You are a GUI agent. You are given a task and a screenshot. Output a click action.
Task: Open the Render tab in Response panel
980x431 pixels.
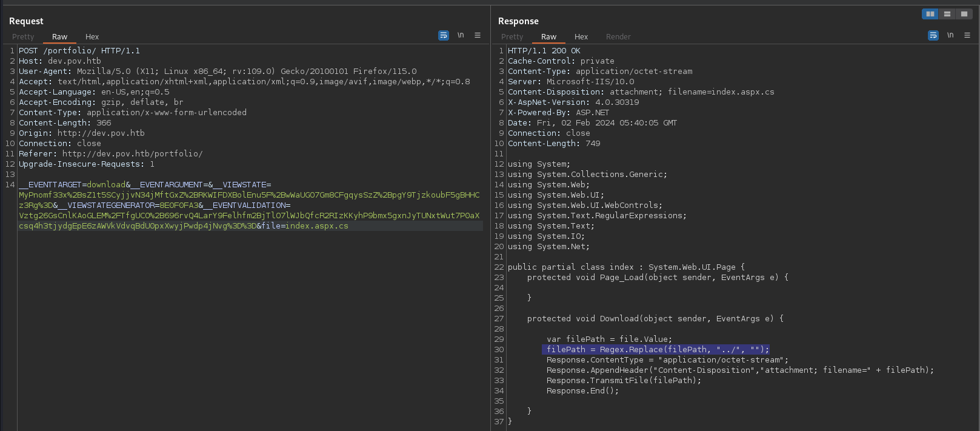pyautogui.click(x=618, y=37)
